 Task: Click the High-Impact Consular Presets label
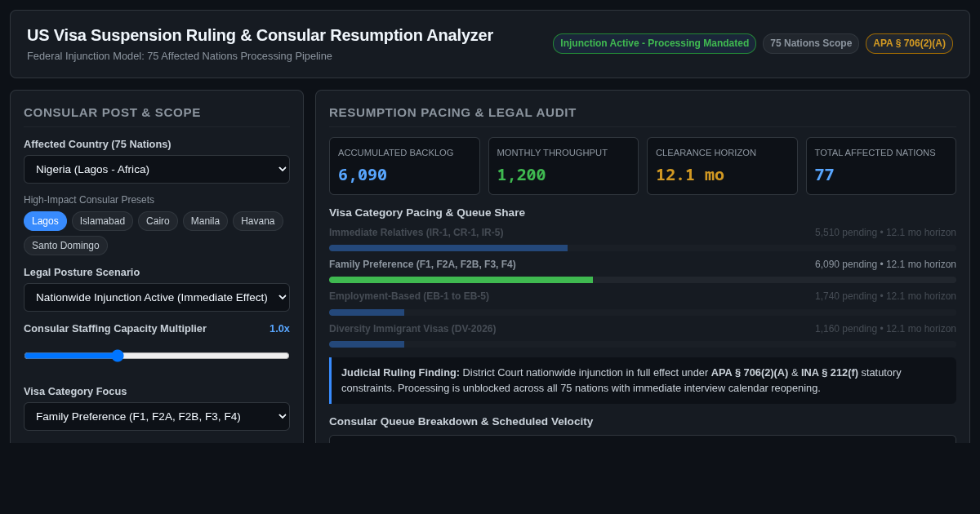tap(89, 200)
